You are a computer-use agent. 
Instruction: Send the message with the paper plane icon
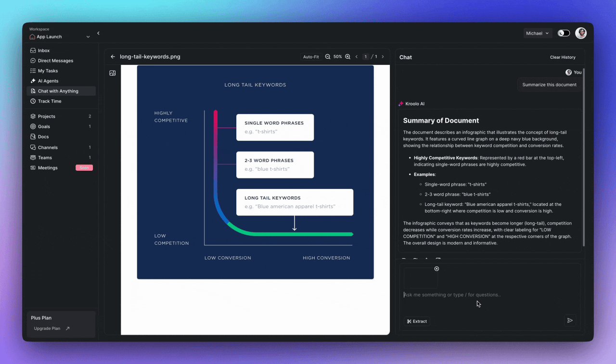click(570, 321)
